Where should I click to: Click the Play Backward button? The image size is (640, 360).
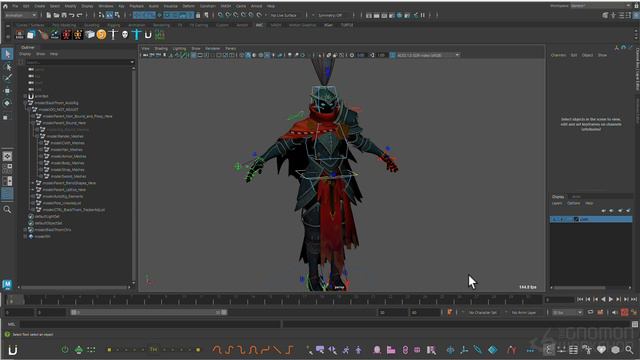(603, 300)
